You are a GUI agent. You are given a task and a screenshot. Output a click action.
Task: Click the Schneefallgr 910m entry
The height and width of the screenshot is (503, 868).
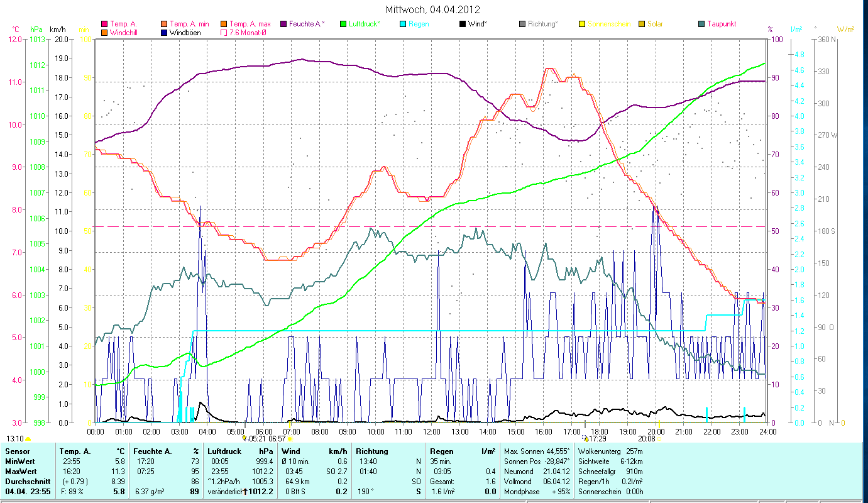point(610,472)
